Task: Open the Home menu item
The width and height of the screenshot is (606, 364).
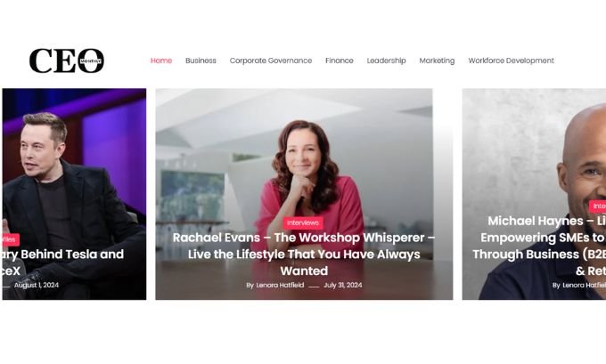Action: [x=161, y=61]
